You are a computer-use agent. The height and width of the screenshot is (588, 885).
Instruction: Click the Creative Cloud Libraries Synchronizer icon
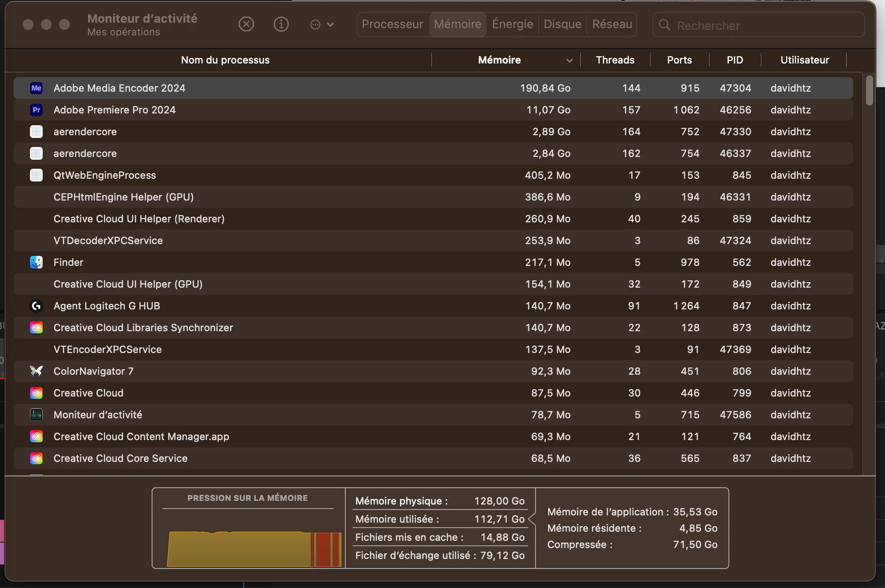click(x=36, y=328)
